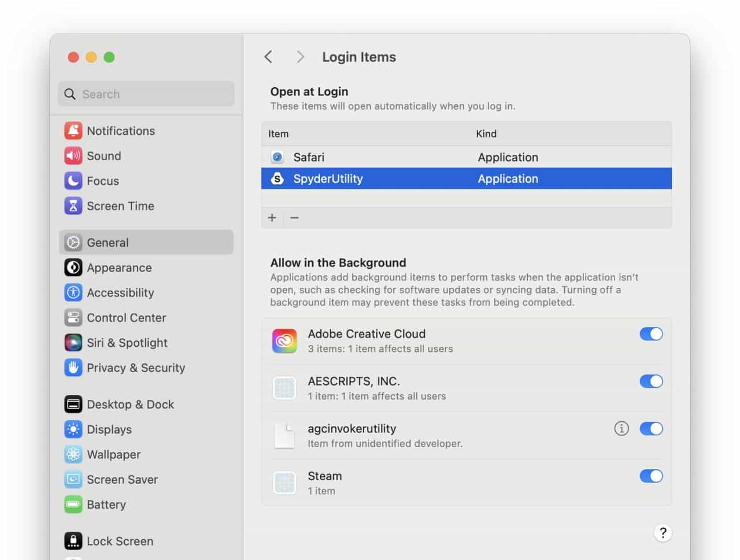Click the Adobe Creative Cloud name
Screen dimensions: 740x560
click(367, 333)
